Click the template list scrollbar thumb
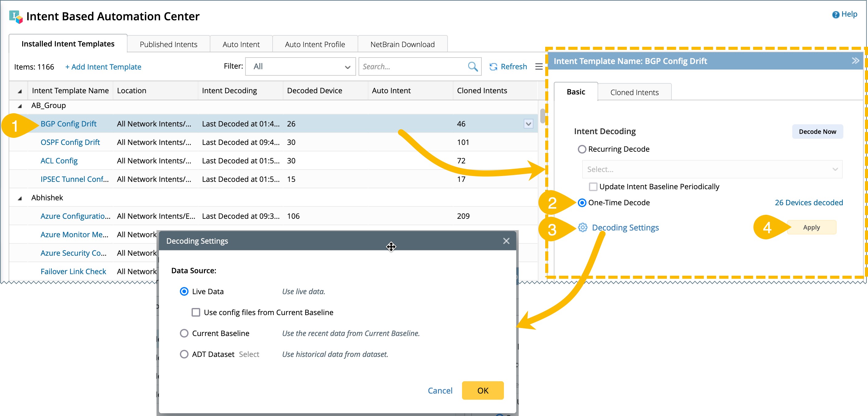This screenshot has width=868, height=416. [x=542, y=116]
